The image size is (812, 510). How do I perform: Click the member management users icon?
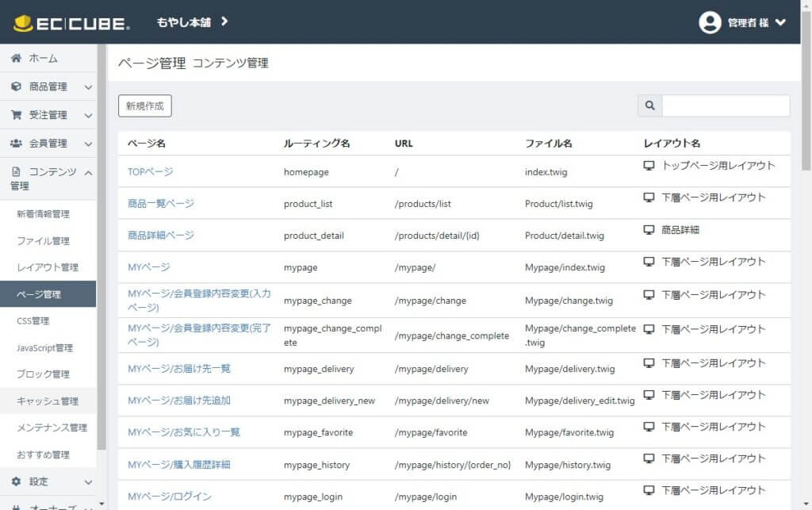(16, 144)
